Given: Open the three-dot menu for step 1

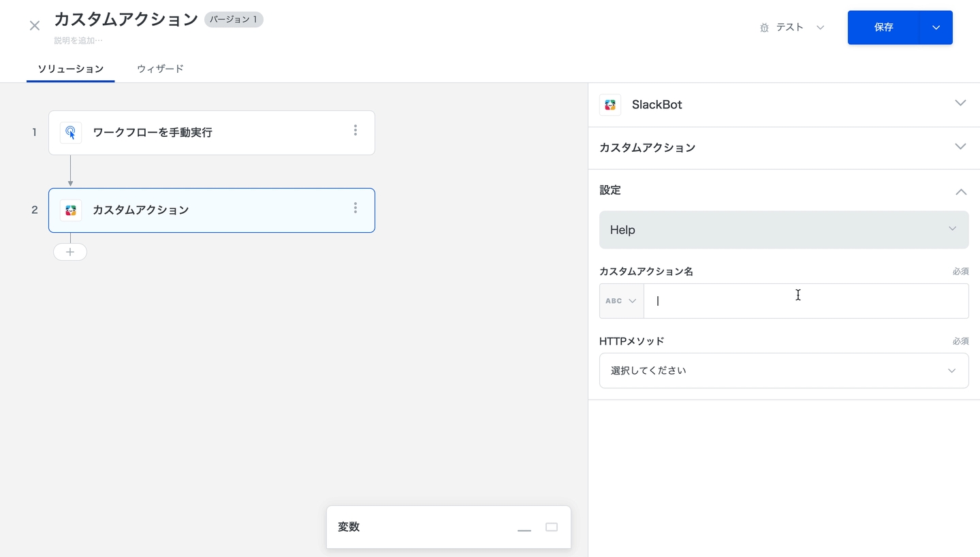Looking at the screenshot, I should point(355,131).
